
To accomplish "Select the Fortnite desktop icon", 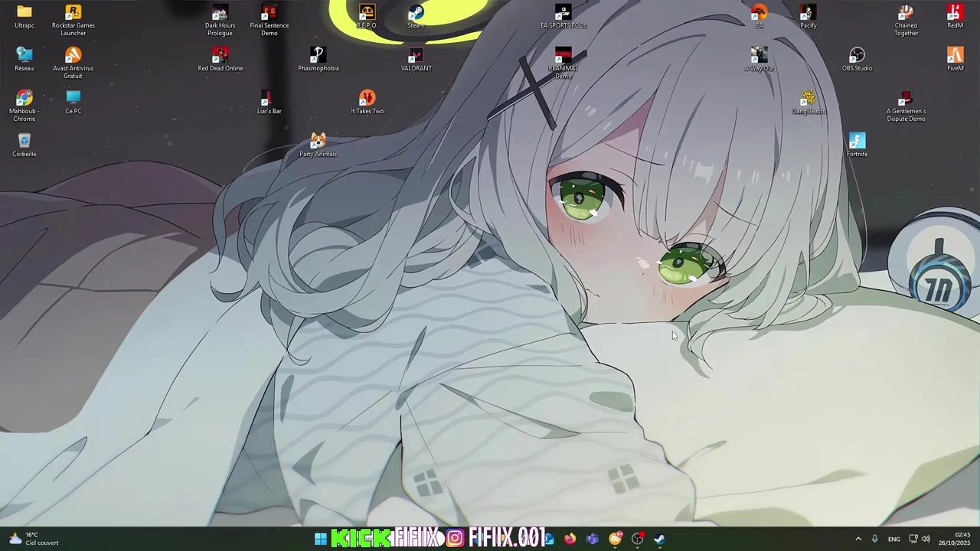I will click(x=857, y=145).
